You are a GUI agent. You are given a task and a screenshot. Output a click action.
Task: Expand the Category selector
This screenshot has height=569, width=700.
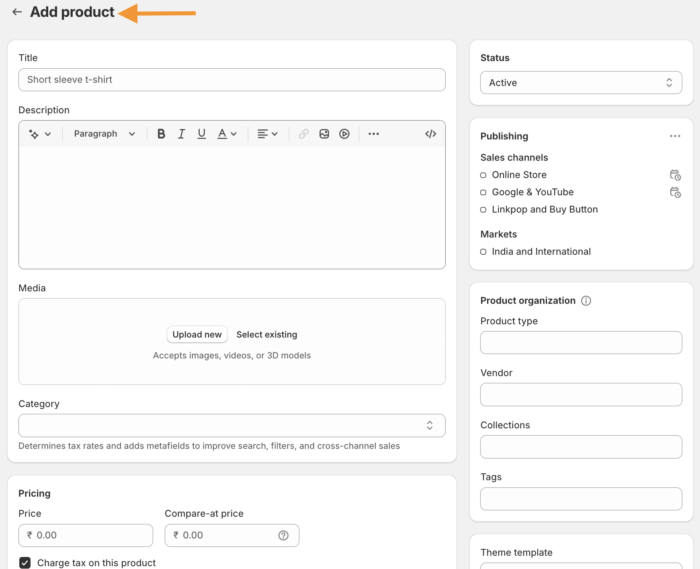pyautogui.click(x=231, y=425)
